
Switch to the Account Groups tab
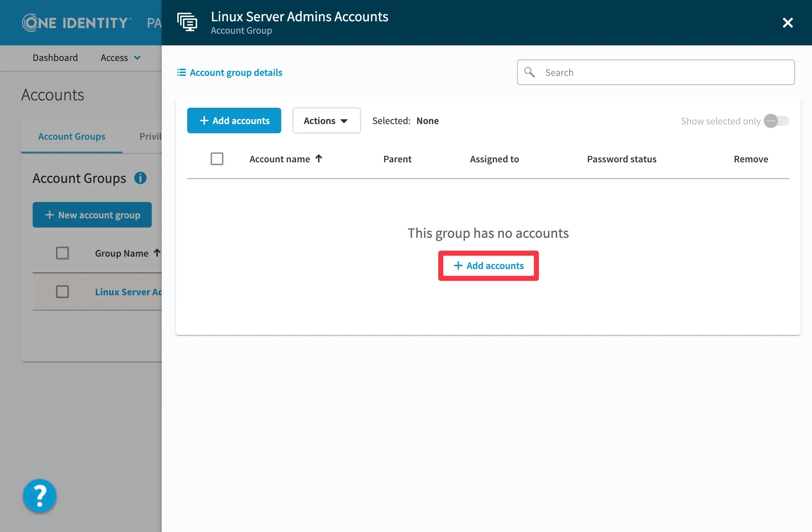(72, 136)
